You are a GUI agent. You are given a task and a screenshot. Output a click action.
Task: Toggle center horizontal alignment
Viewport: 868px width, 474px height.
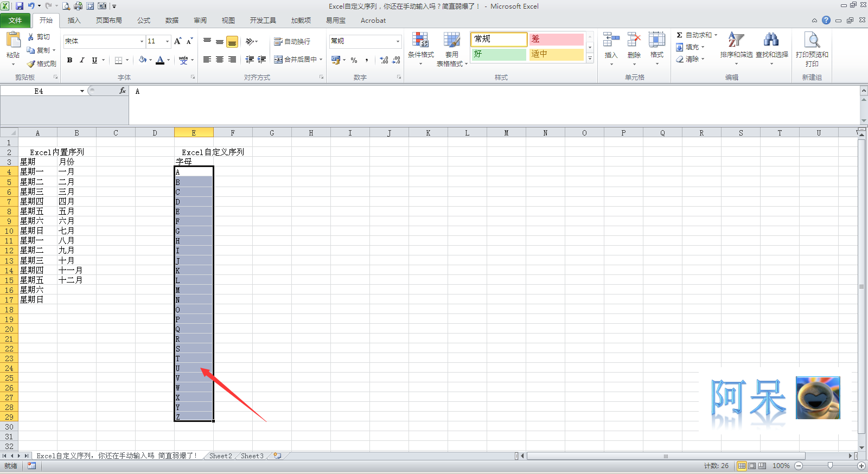click(220, 60)
